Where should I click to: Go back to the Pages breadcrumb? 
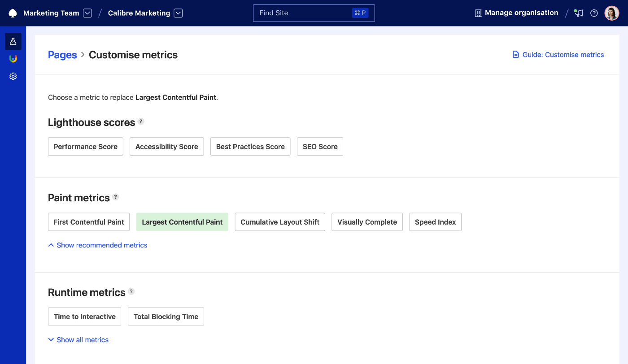tap(62, 54)
